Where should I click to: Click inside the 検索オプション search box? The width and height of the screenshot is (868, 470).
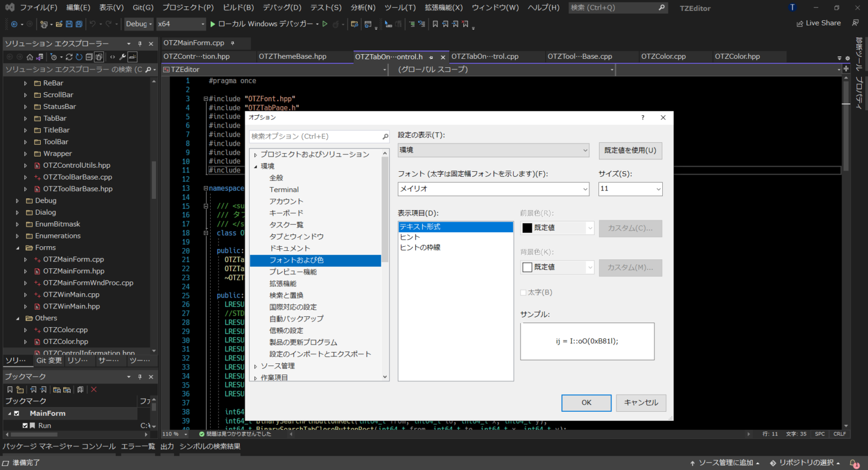[316, 136]
